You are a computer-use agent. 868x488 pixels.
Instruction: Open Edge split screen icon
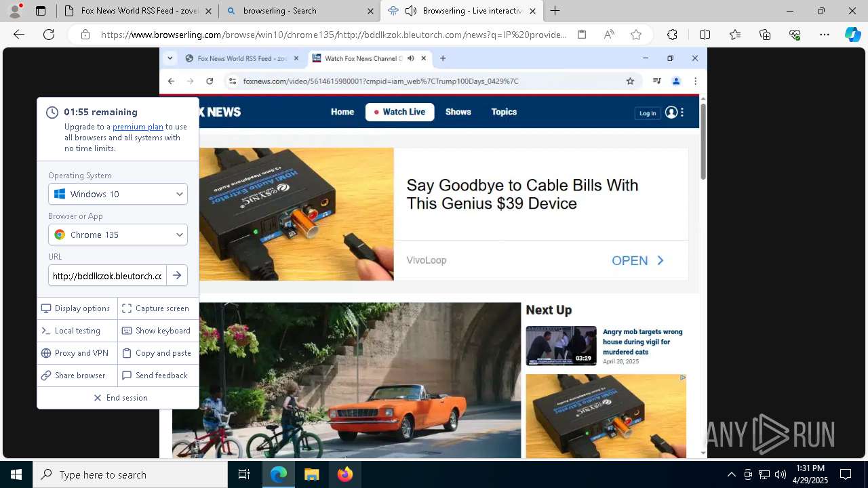pyautogui.click(x=705, y=35)
